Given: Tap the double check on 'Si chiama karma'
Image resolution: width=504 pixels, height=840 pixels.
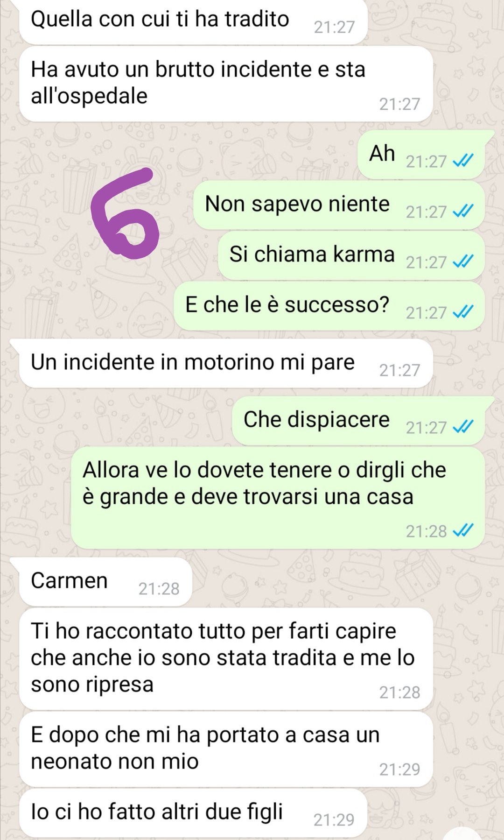Looking at the screenshot, I should coord(463,262).
